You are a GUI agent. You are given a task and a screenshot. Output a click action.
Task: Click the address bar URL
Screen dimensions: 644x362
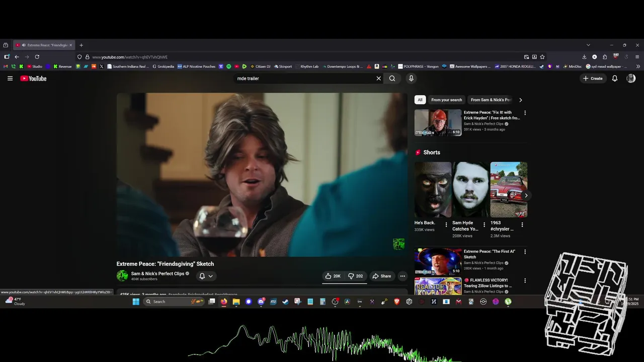click(x=130, y=57)
